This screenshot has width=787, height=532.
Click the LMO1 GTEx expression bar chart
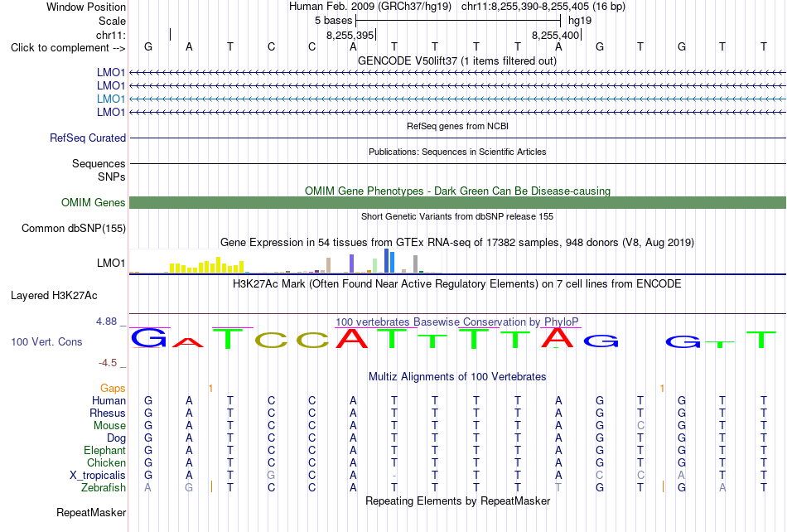(x=286, y=261)
